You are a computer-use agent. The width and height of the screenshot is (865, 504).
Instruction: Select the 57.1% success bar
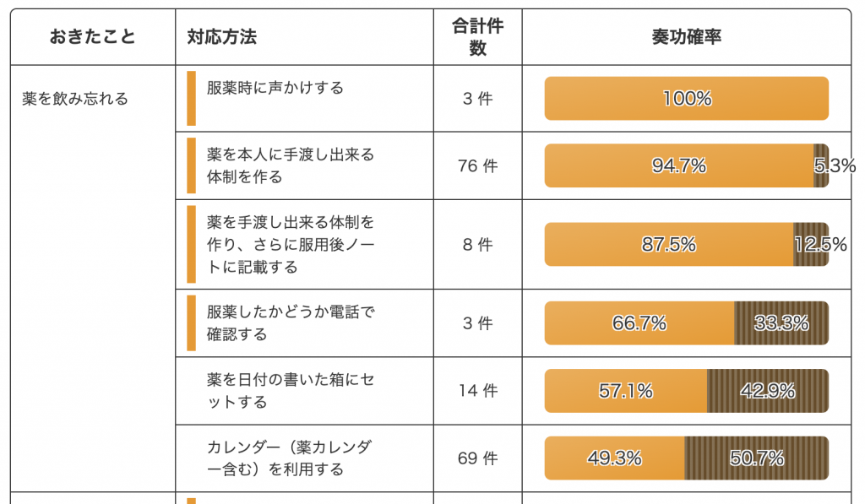point(626,391)
